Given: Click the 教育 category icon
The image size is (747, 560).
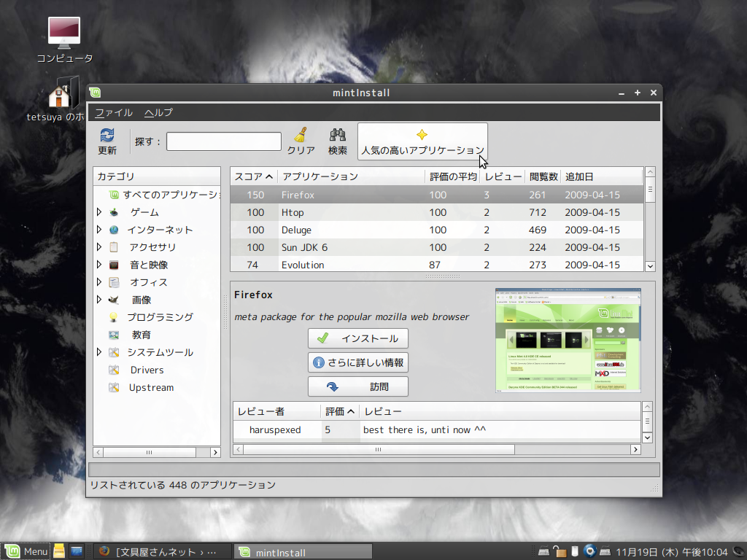Looking at the screenshot, I should [x=114, y=335].
